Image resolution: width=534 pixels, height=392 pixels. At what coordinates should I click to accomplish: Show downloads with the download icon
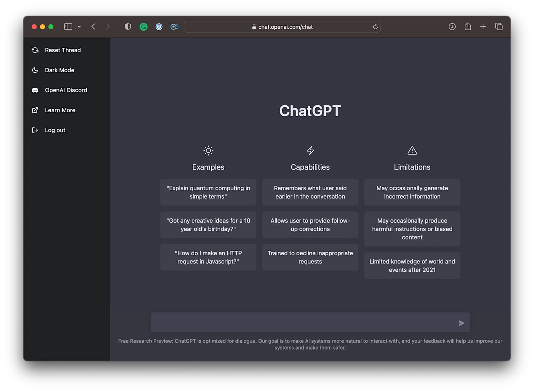[452, 27]
